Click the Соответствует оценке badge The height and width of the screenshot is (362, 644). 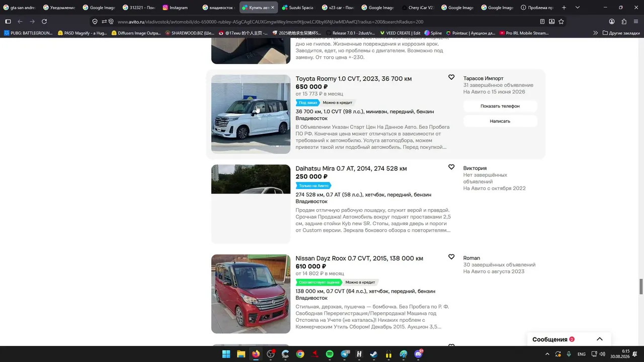(x=318, y=282)
